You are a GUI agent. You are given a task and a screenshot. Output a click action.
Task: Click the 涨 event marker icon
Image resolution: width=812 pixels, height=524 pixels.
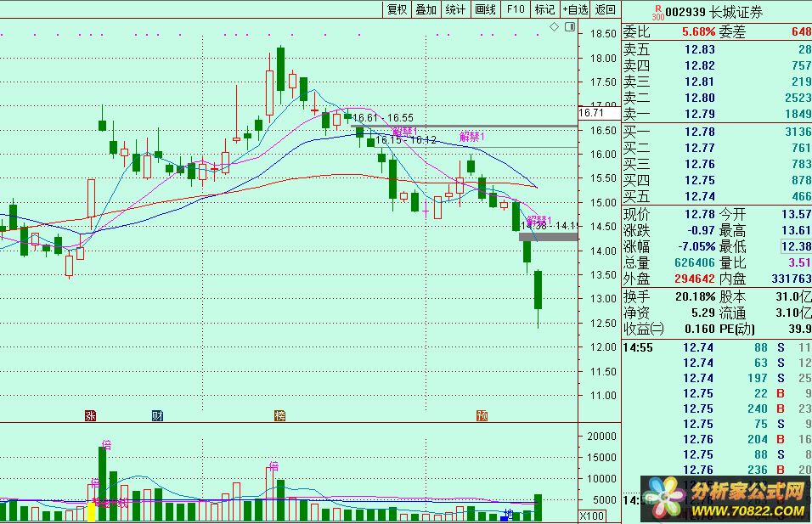click(91, 415)
